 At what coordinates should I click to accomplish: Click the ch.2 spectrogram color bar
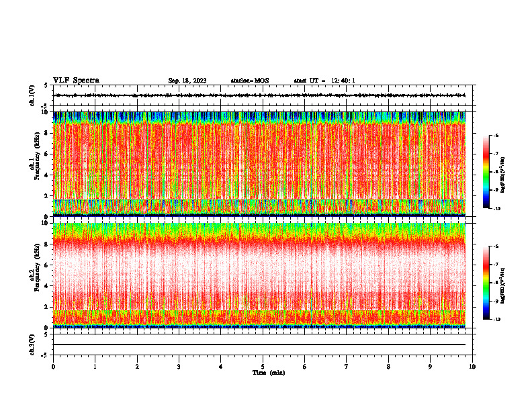click(486, 283)
